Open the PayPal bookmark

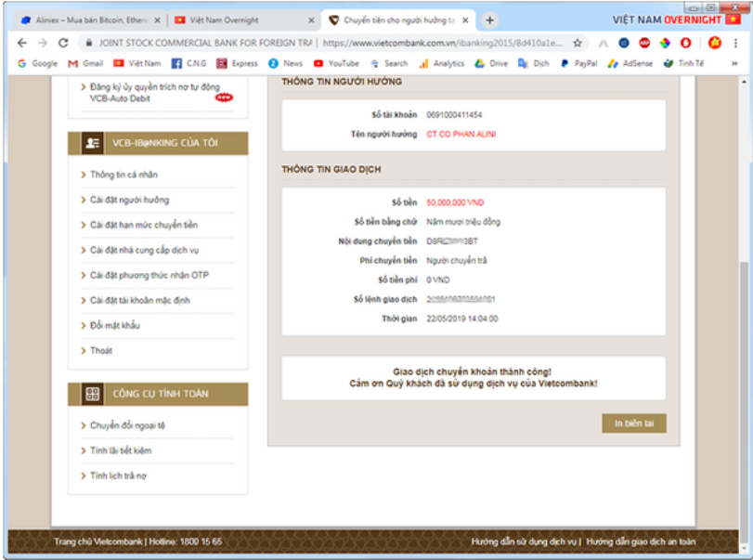(578, 63)
